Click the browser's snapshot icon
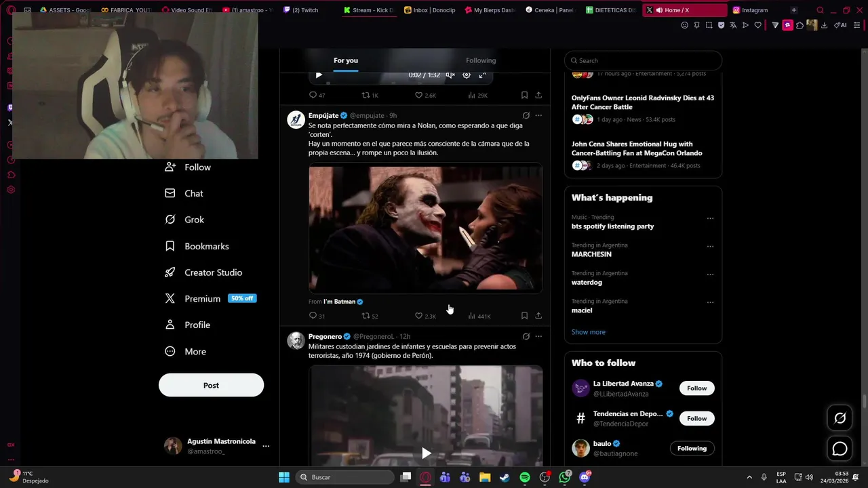This screenshot has width=868, height=488. coord(709,25)
